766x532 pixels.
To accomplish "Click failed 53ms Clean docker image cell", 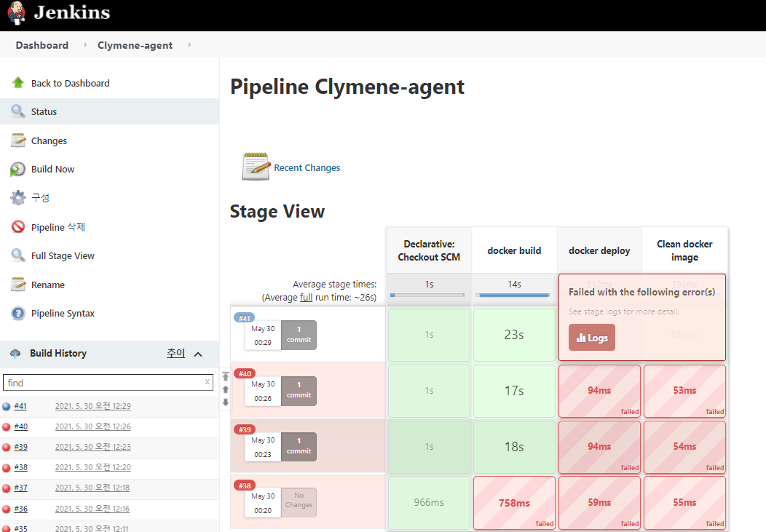I will click(x=684, y=391).
